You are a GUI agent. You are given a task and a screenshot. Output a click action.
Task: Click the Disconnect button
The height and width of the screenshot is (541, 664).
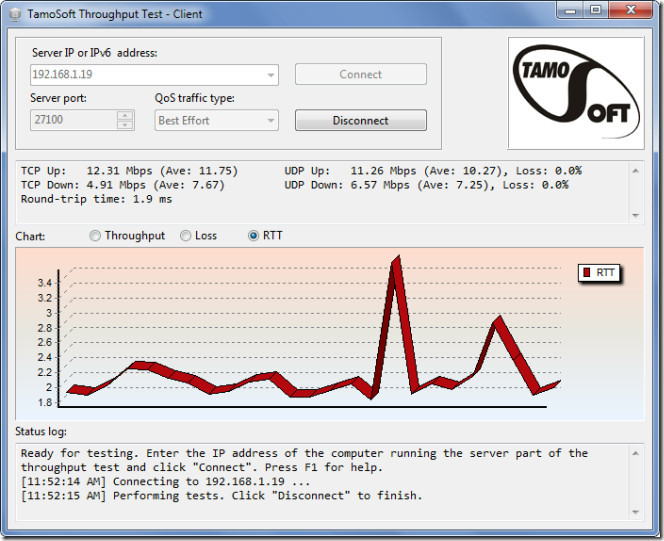361,121
